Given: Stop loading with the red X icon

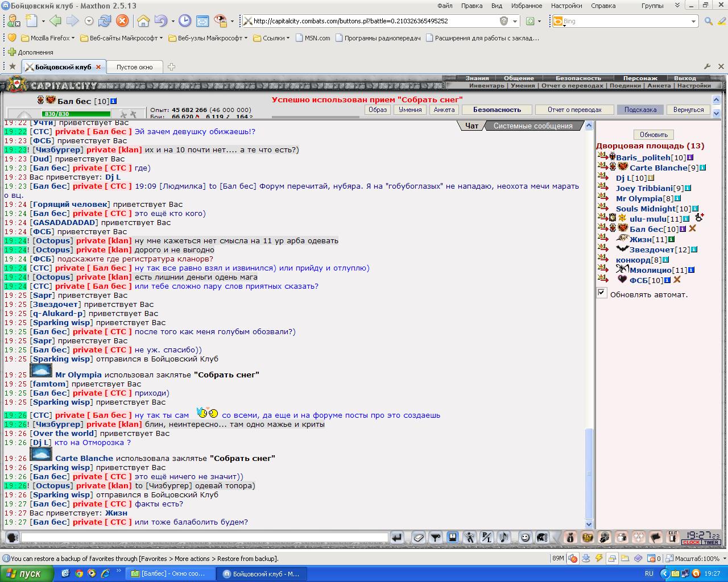Looking at the screenshot, I should tap(122, 21).
